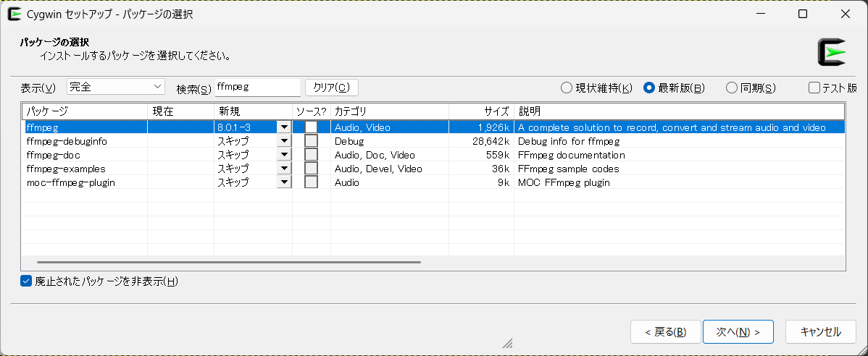Sort by サイズ column header

click(481, 111)
